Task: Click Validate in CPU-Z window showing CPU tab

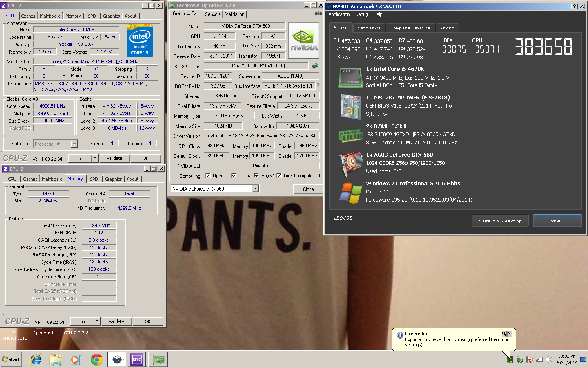Action: (114, 158)
